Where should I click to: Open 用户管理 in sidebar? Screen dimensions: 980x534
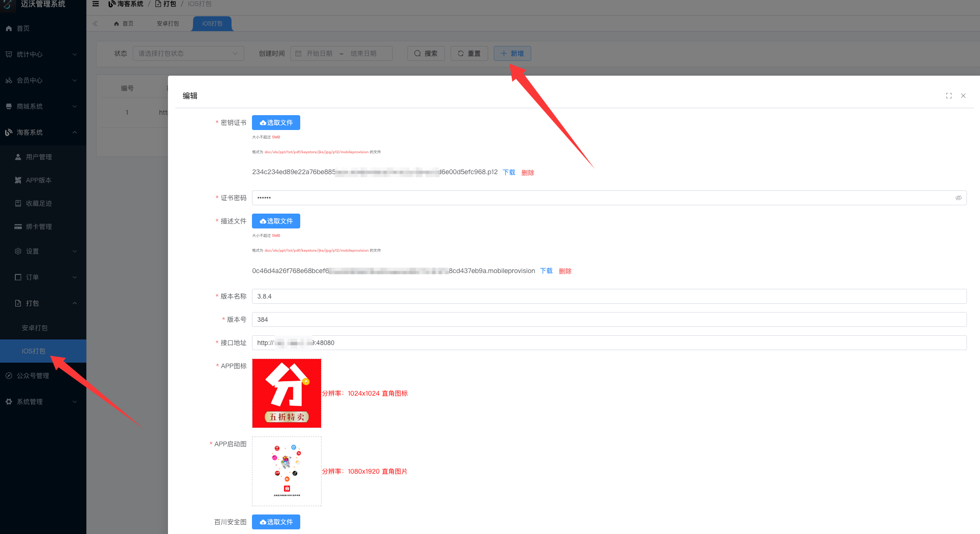tap(39, 157)
